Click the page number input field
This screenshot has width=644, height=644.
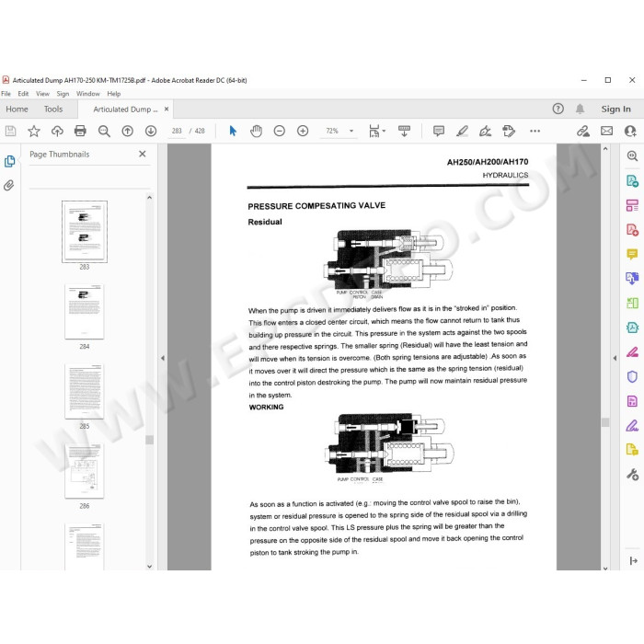pyautogui.click(x=177, y=131)
